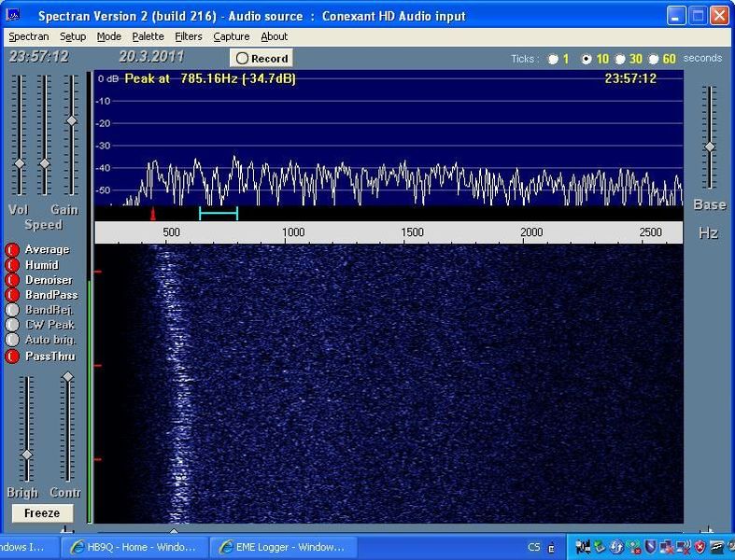Open the Setup menu
Image resolution: width=735 pixels, height=560 pixels.
(73, 36)
